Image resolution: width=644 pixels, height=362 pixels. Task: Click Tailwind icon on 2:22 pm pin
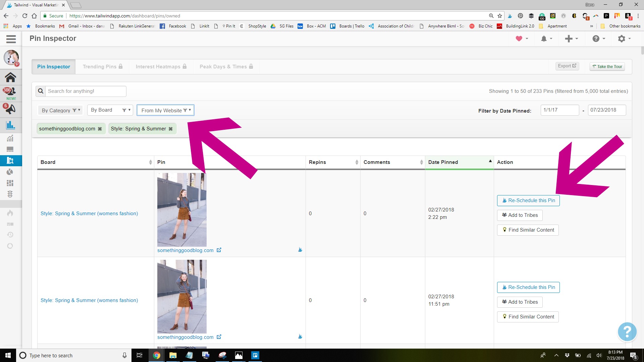300,250
